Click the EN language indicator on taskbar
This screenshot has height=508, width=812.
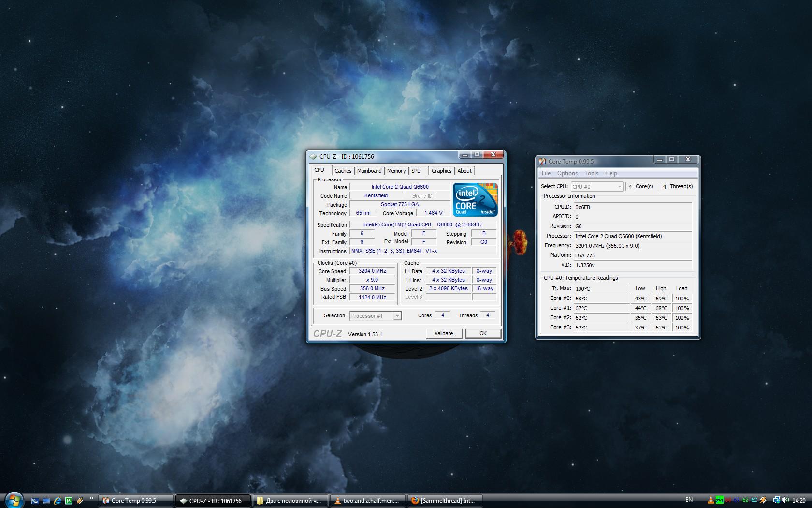pos(689,500)
